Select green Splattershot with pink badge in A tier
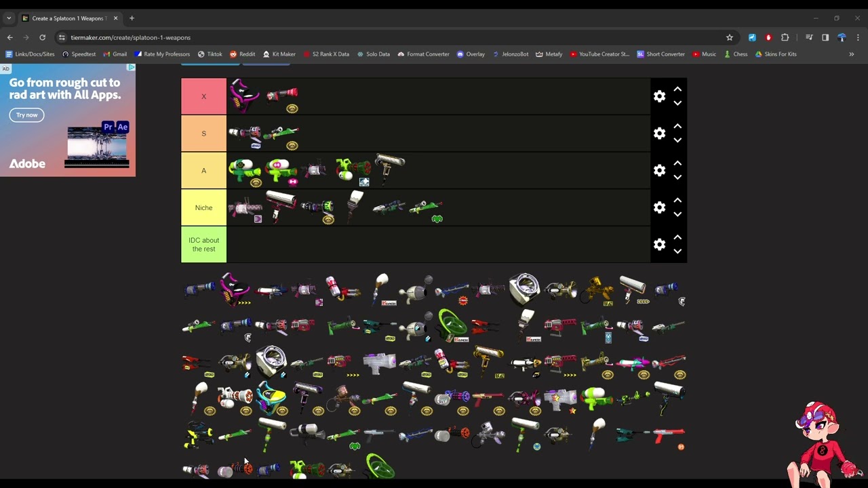Screen dimensions: 868x488 click(x=281, y=170)
